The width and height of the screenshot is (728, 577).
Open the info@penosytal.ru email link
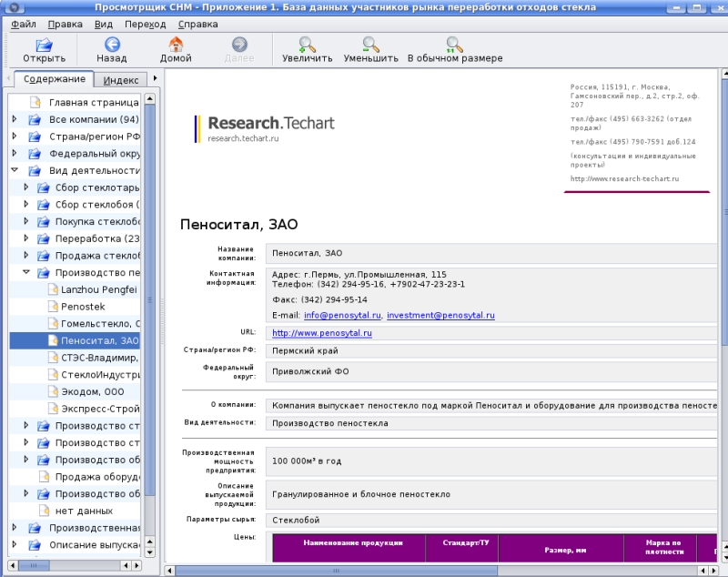[x=342, y=315]
